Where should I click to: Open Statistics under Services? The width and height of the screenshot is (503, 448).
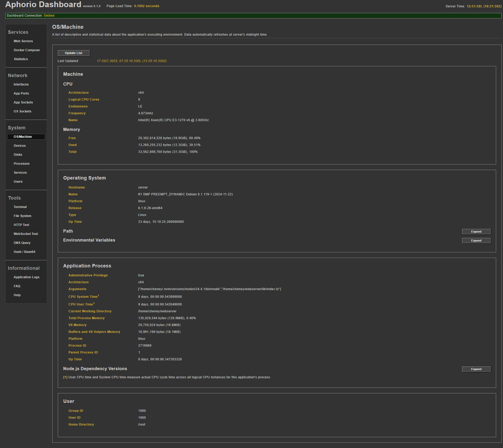[21, 59]
